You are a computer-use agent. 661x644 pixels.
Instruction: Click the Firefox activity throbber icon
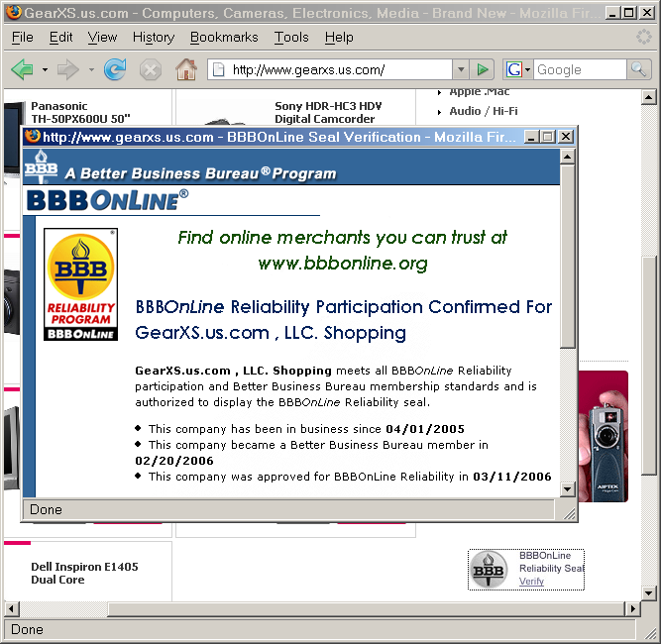coord(644,37)
